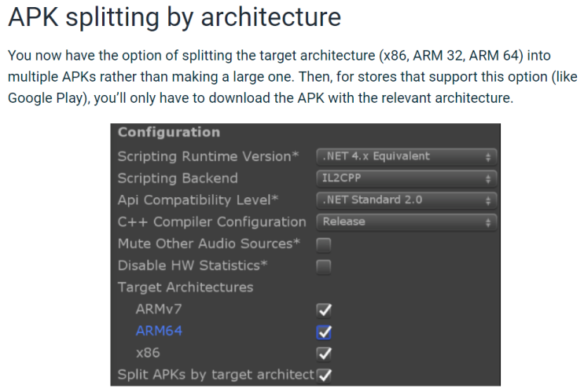
Task: Uncheck the x86 architecture checkbox
Action: (323, 354)
